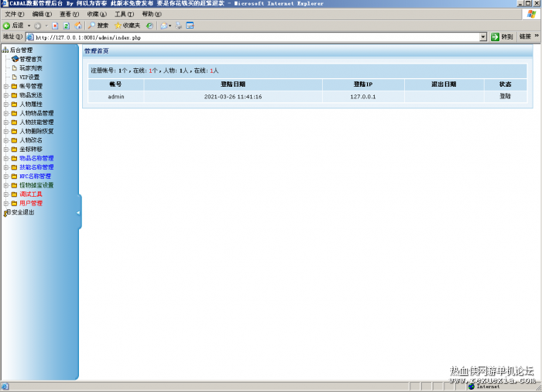Click the 转到 Go button
Viewport: 542px width, 392px height.
pos(502,36)
